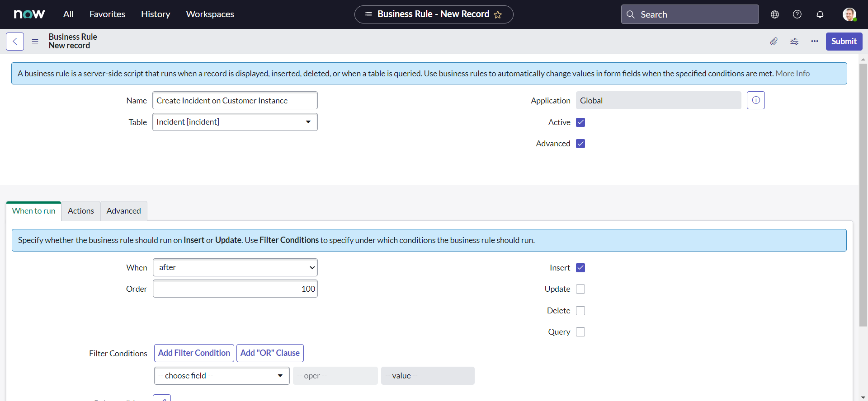Open the personalize form settings icon
Viewport: 868px width, 401px height.
pyautogui.click(x=794, y=42)
